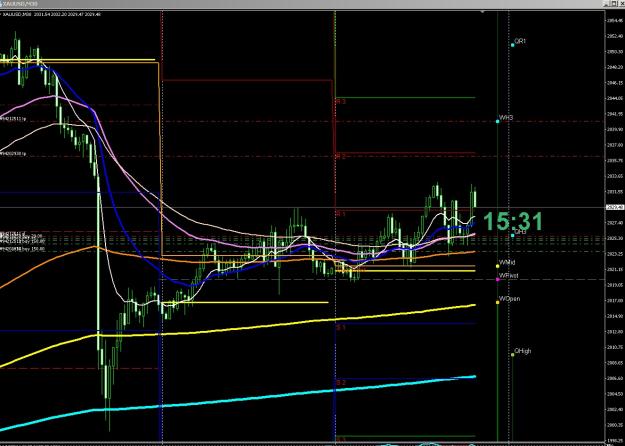Click the current price label on the price axis
Viewport: 625px width, 446px height.
[615, 207]
